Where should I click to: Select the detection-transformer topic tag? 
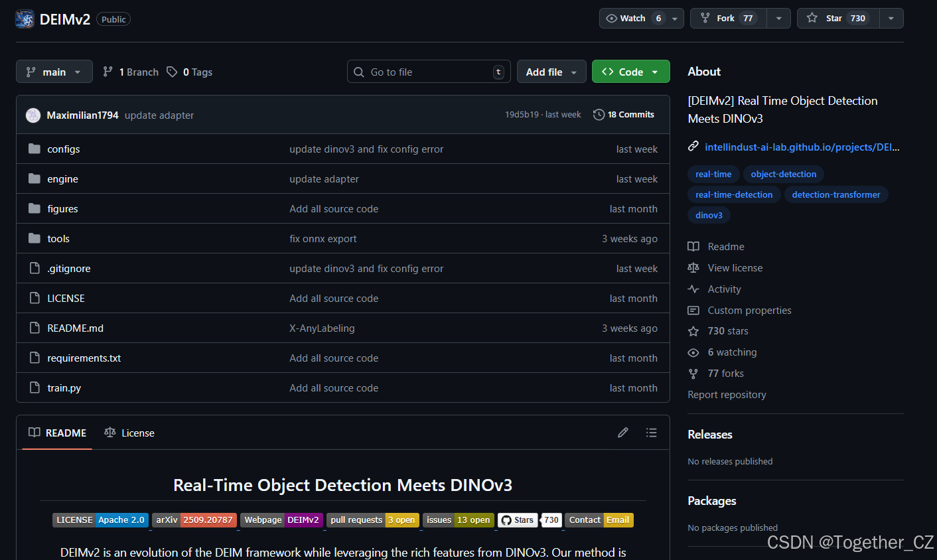[836, 194]
